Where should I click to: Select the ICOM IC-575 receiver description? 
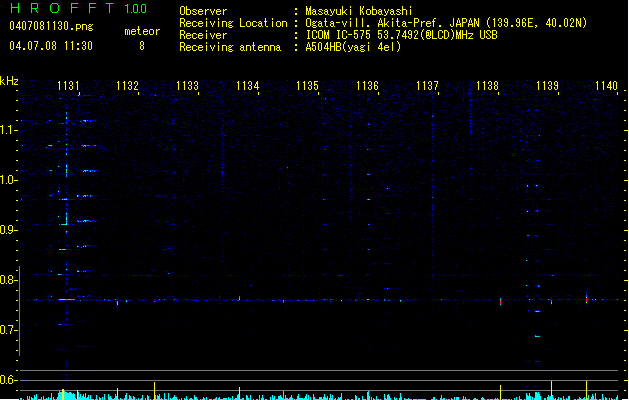(401, 35)
